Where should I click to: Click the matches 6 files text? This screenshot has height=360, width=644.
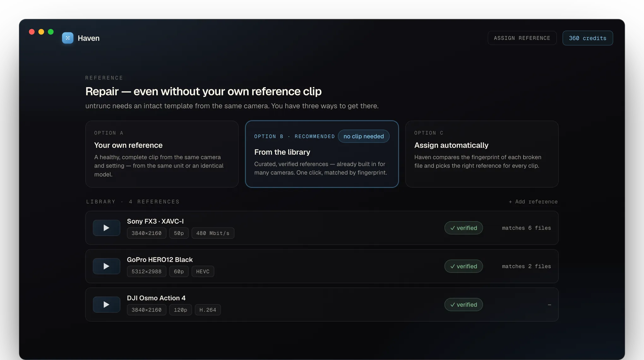(x=526, y=228)
